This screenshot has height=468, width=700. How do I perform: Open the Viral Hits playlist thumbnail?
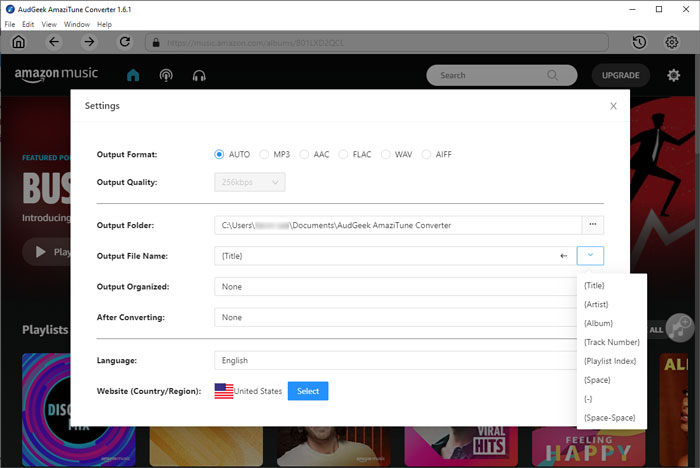point(461,446)
